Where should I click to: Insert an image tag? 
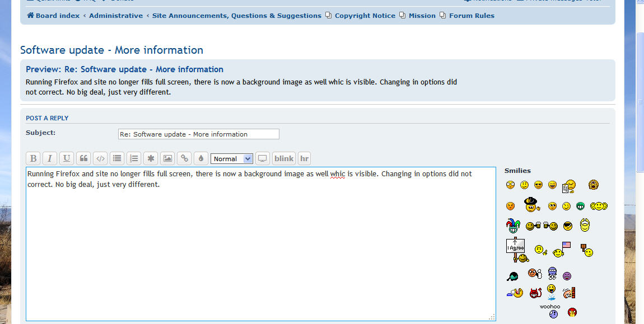(x=167, y=158)
